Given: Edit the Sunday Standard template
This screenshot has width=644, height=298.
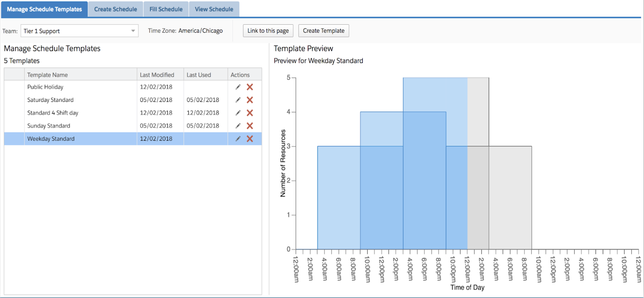Looking at the screenshot, I should (238, 126).
